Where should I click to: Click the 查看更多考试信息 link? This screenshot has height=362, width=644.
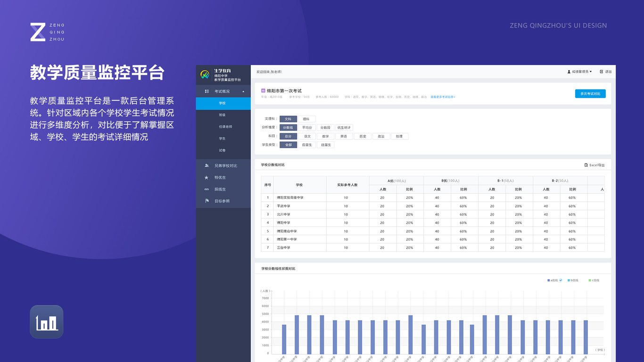pos(443,97)
